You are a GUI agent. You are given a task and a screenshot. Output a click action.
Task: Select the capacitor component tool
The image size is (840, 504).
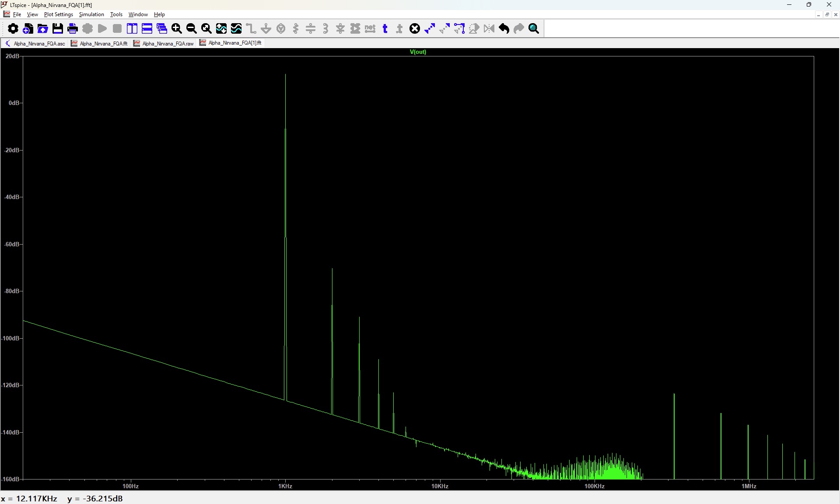point(311,29)
